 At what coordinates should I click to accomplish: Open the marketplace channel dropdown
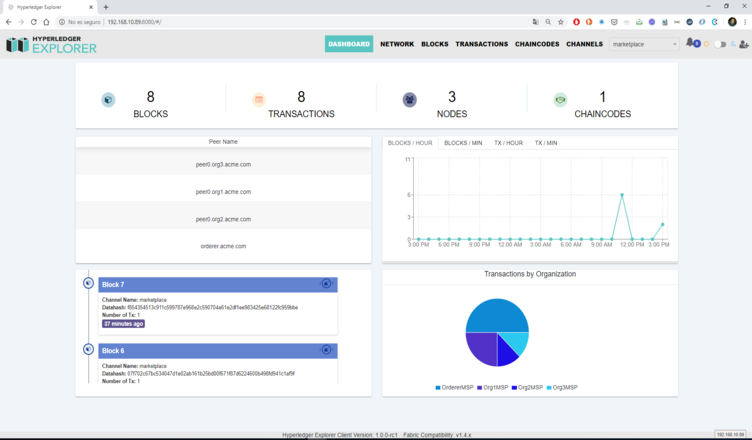[644, 44]
